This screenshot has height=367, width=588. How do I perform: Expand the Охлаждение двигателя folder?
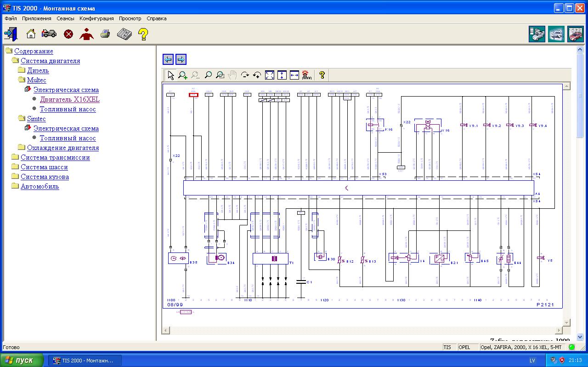(62, 148)
